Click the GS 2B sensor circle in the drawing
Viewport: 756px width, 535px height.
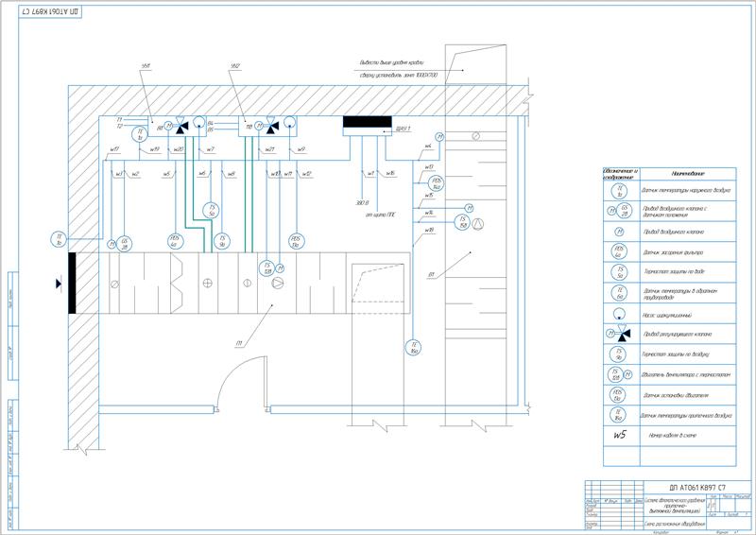coord(124,244)
